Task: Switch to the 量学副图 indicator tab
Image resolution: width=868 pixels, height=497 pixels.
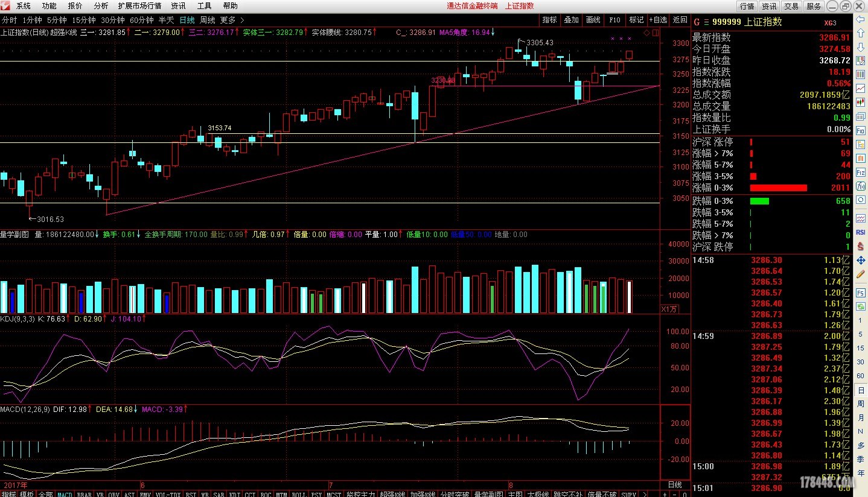Action: click(x=489, y=495)
